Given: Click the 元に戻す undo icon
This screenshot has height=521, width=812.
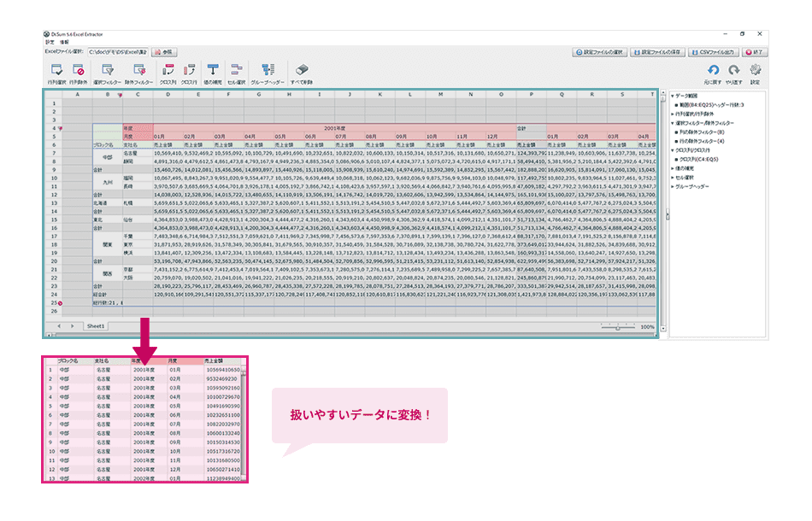Looking at the screenshot, I should [714, 70].
